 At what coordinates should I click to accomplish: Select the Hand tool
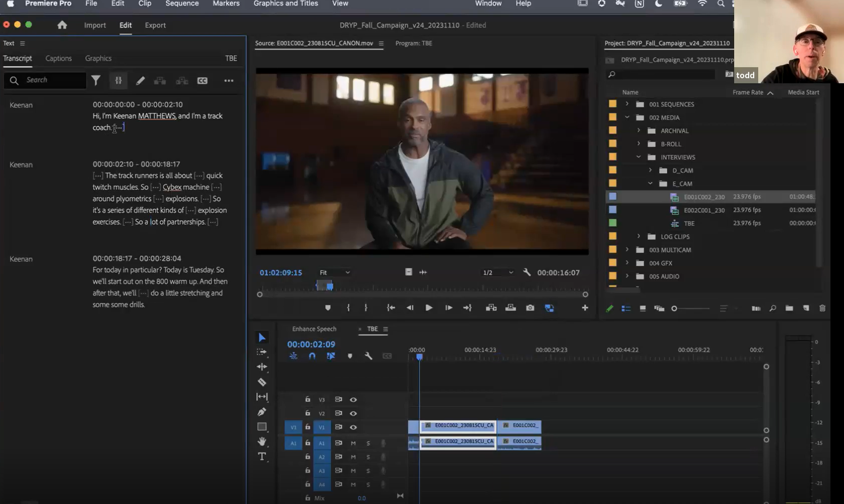[x=262, y=441]
